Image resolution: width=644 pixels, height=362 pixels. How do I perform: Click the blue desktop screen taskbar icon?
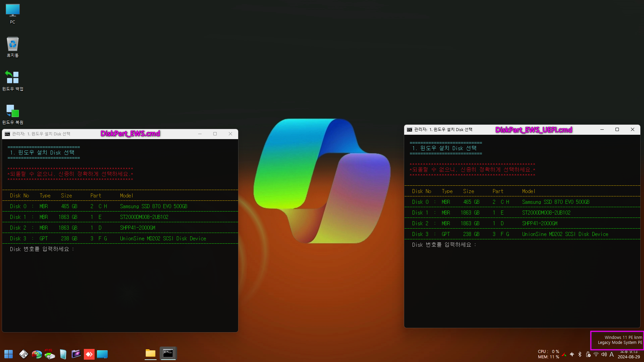102,354
